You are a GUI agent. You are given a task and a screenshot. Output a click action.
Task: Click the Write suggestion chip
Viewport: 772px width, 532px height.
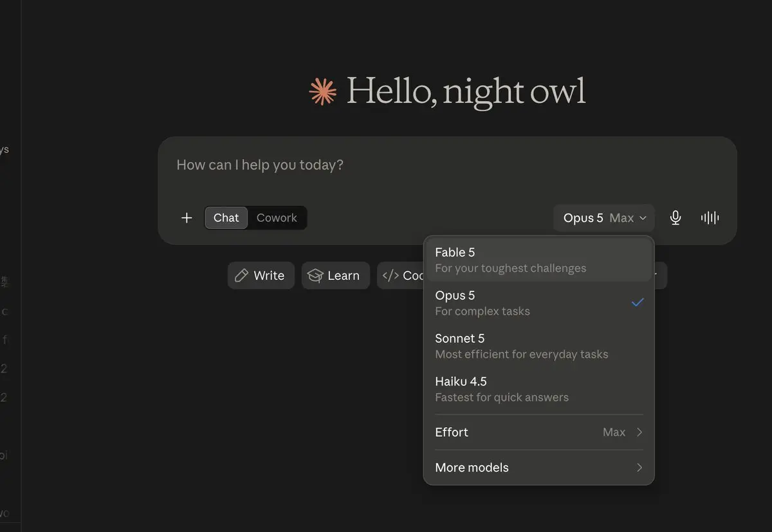coord(261,275)
